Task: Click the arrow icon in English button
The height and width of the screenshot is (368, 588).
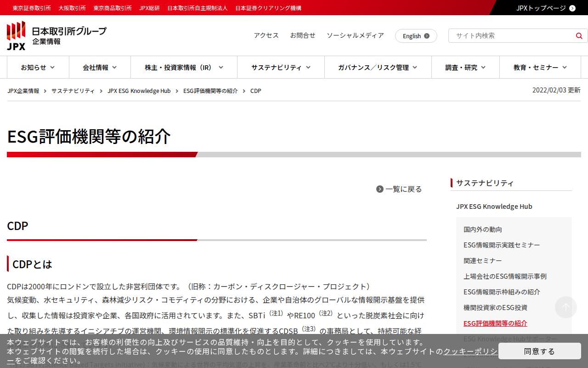Action: pos(427,36)
